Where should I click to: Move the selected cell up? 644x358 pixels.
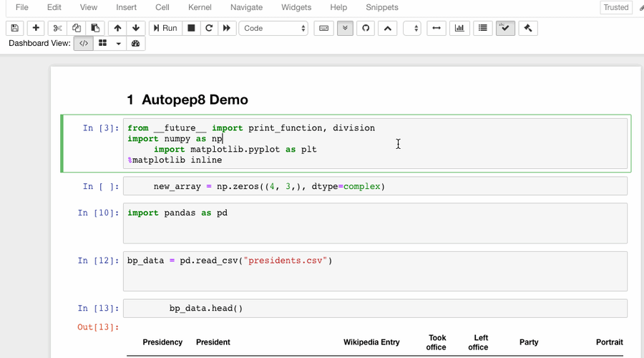point(117,28)
